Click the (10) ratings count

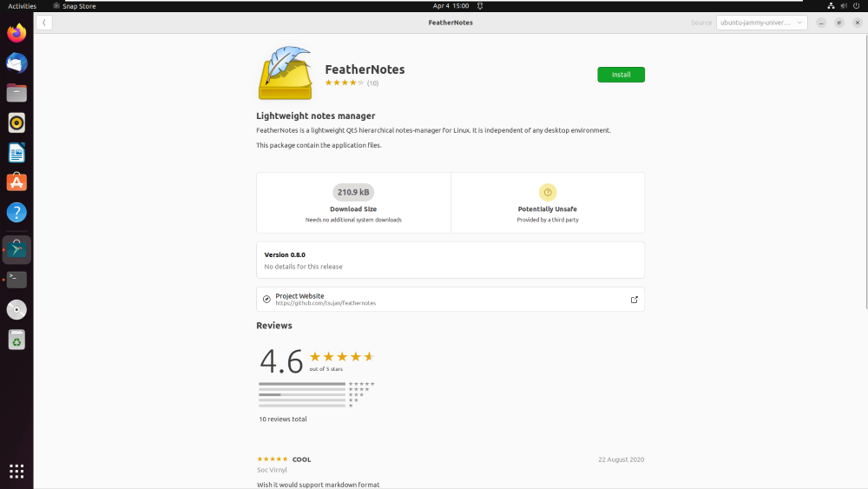pos(372,83)
